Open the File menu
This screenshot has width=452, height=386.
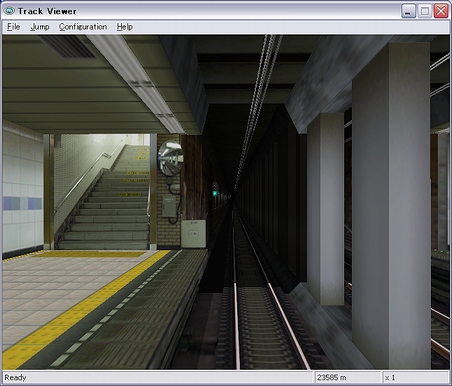click(14, 27)
